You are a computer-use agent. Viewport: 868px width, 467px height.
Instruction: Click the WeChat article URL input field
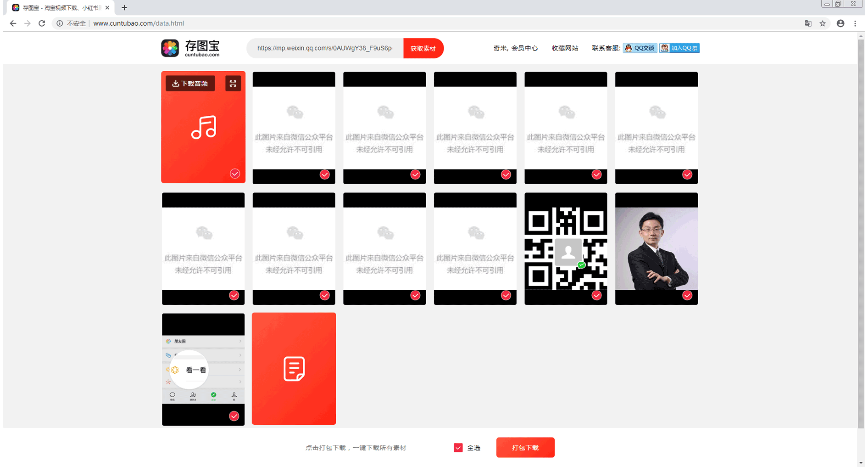325,48
